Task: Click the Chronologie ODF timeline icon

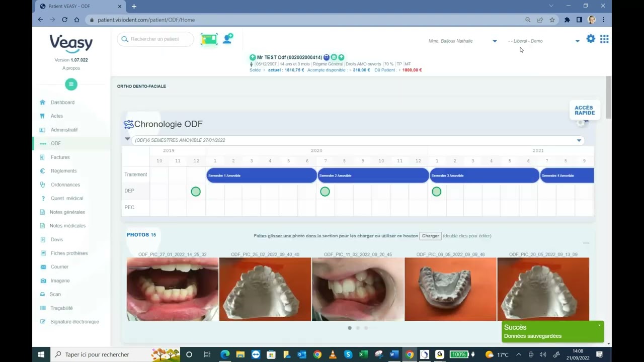Action: (129, 124)
